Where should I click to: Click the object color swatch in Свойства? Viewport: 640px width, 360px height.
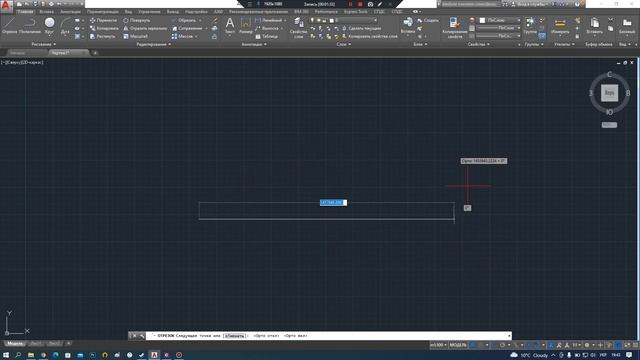[482, 20]
